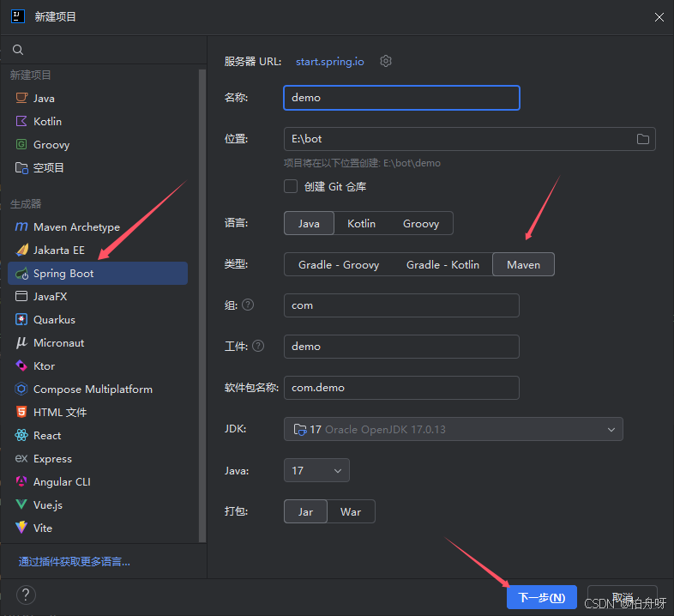Select War packaging
This screenshot has width=674, height=616.
click(351, 511)
